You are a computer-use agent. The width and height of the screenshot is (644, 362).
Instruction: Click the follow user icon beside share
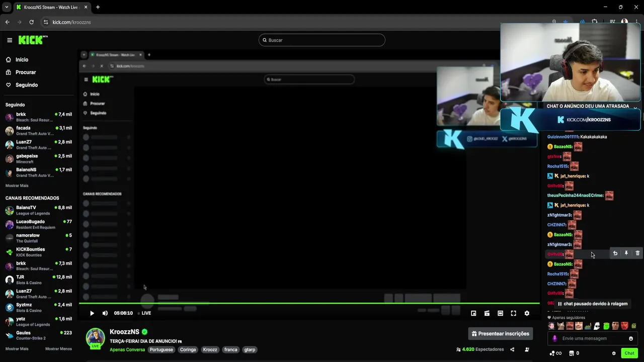(x=527, y=349)
